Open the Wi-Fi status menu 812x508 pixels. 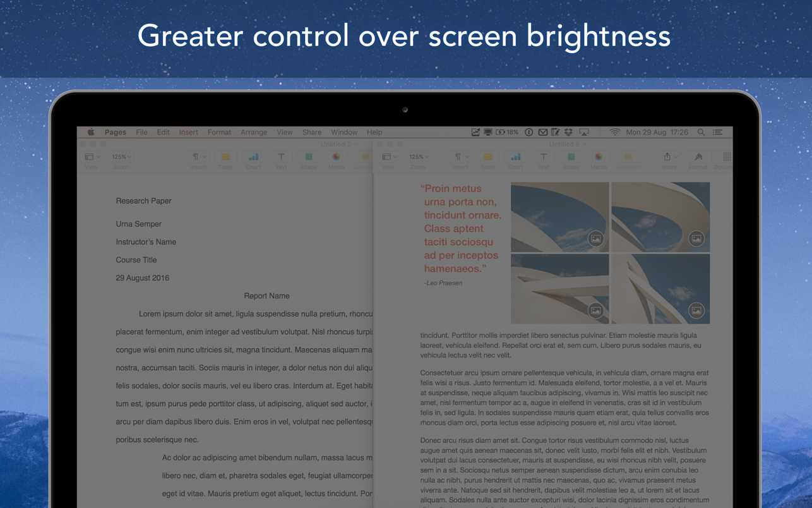click(x=615, y=133)
